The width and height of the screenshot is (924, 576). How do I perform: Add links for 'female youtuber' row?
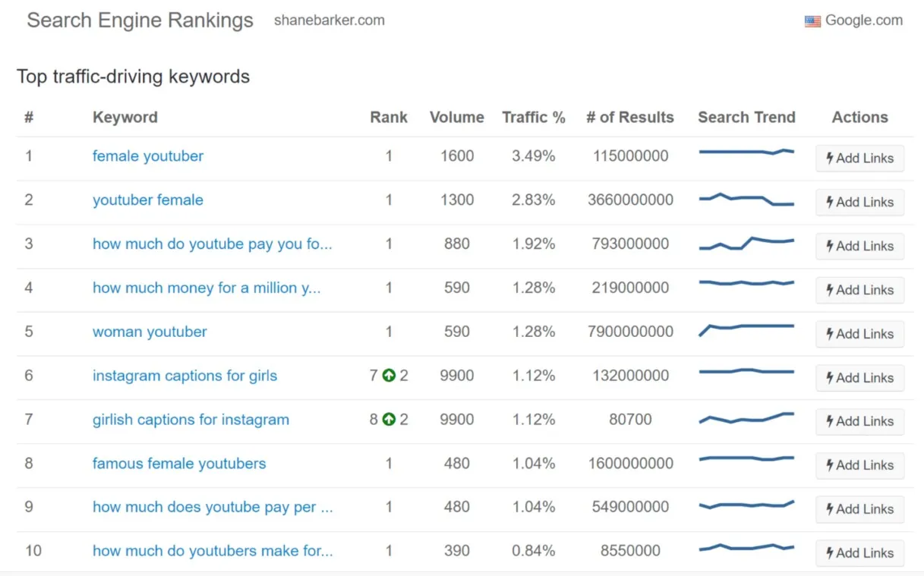859,159
